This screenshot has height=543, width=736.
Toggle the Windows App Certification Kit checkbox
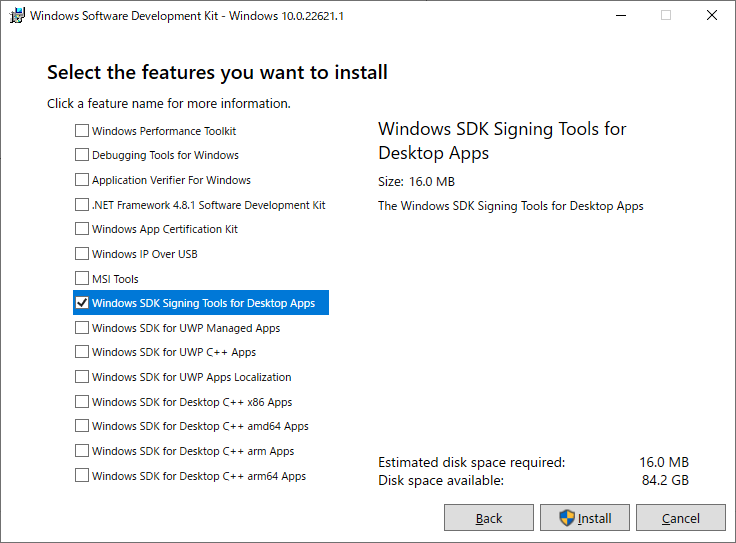82,229
